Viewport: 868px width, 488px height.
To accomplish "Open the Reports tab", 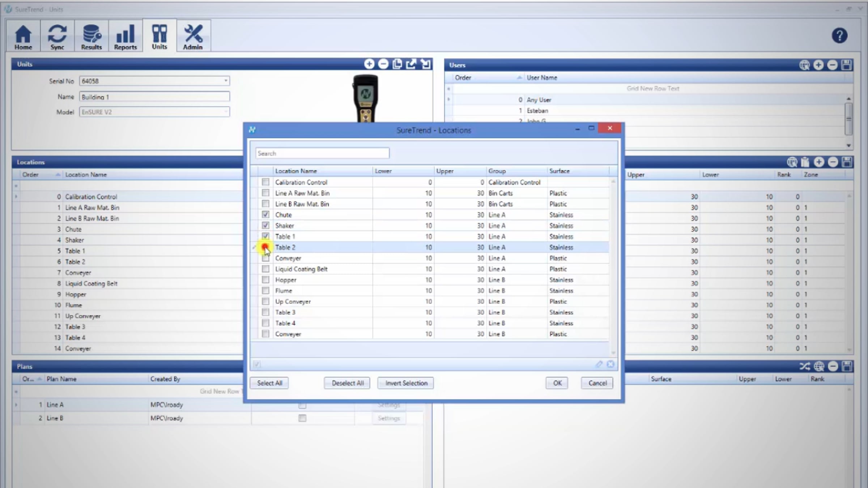I will coord(125,36).
